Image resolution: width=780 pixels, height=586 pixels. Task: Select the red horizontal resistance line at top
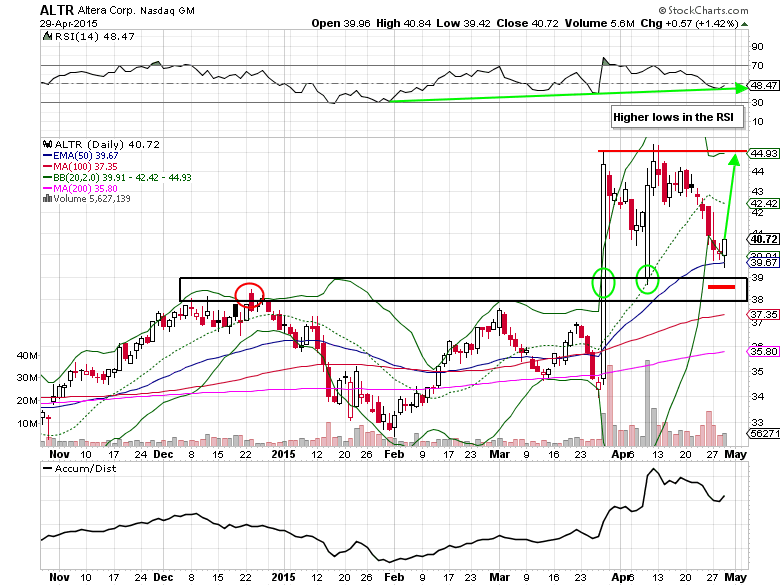(x=672, y=151)
